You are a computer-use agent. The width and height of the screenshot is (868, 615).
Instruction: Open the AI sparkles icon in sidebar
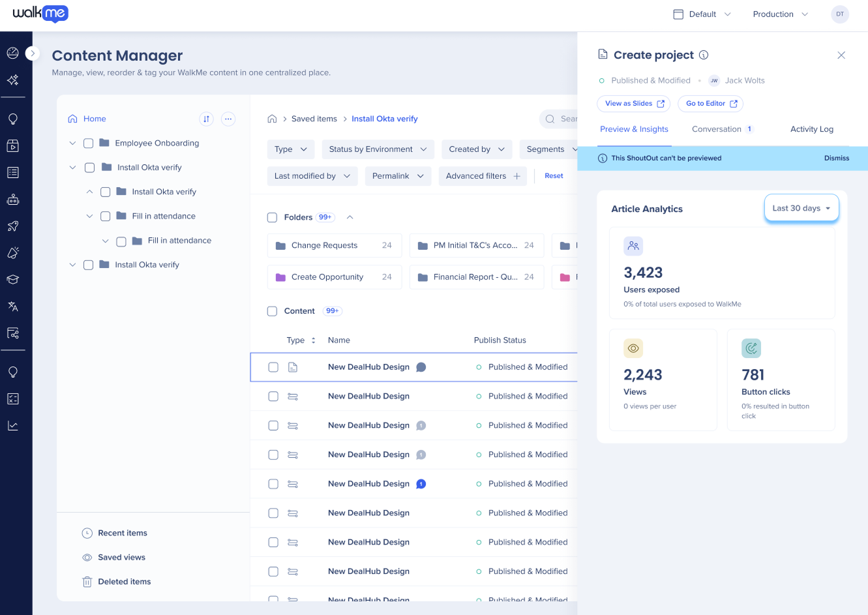12,80
